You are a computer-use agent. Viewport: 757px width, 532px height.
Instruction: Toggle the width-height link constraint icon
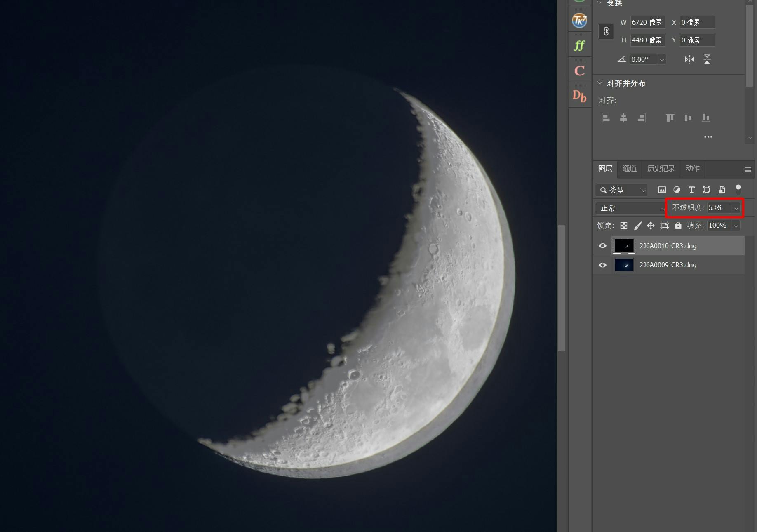606,31
